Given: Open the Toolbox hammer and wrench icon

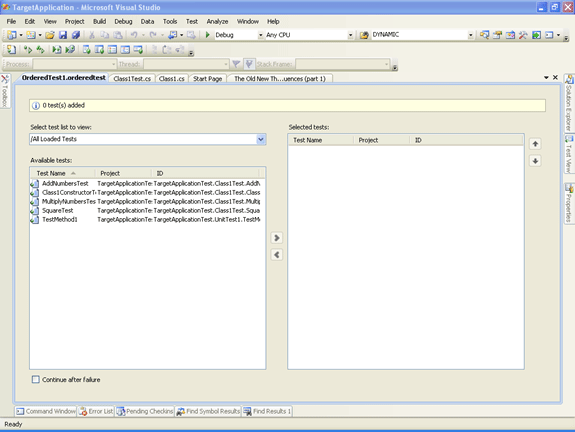Looking at the screenshot, I should pos(523,35).
